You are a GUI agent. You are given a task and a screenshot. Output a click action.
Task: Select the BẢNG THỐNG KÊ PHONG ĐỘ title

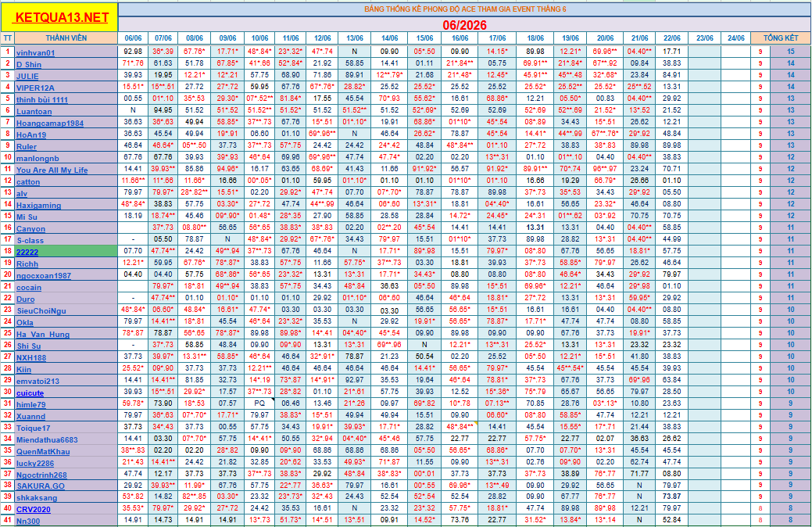pos(464,9)
